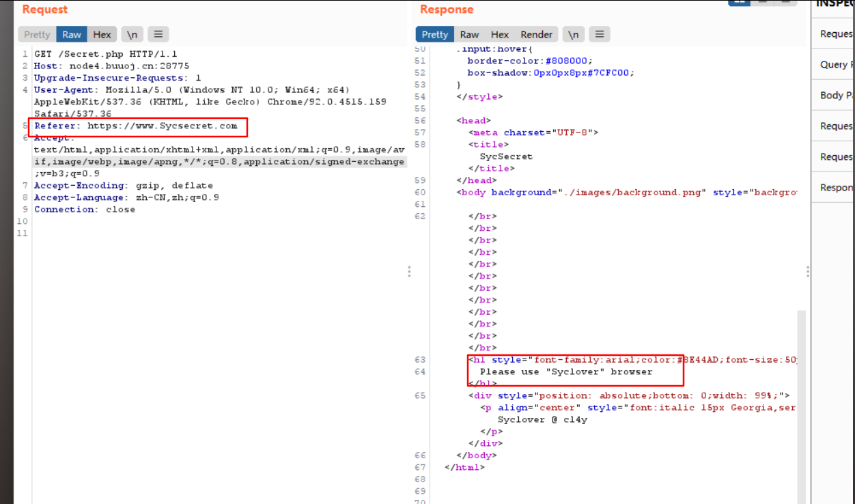855x504 pixels.
Task: Click the </head> closing tag
Action: (477, 180)
